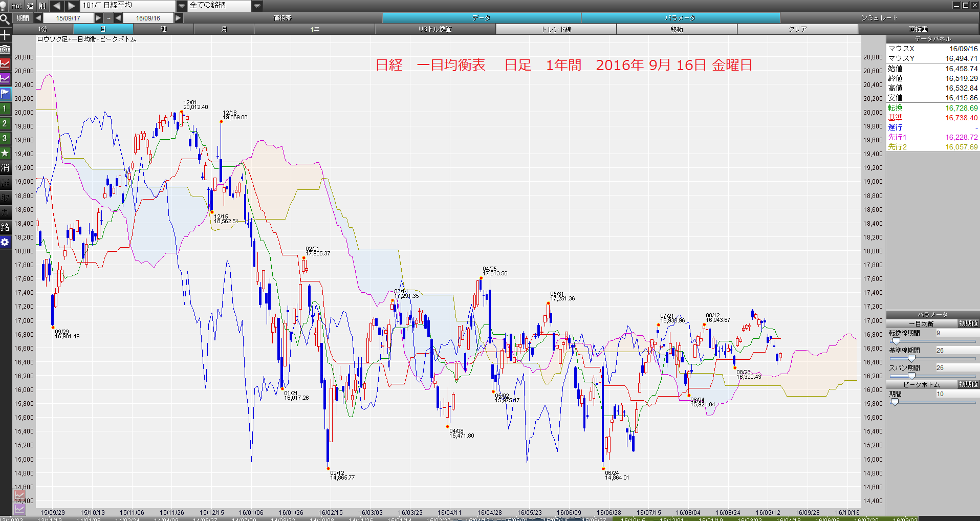Click the end date field 16/09/16
Screen dimensions: 980x521
[148, 18]
